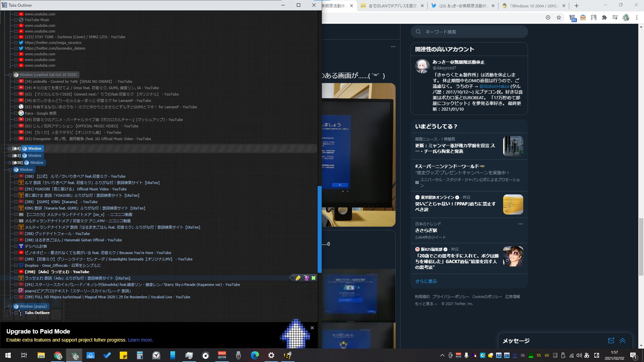Switch to Windows 10 2004 / 20H2 Chrome tab
The image size is (644, 362).
click(533, 6)
